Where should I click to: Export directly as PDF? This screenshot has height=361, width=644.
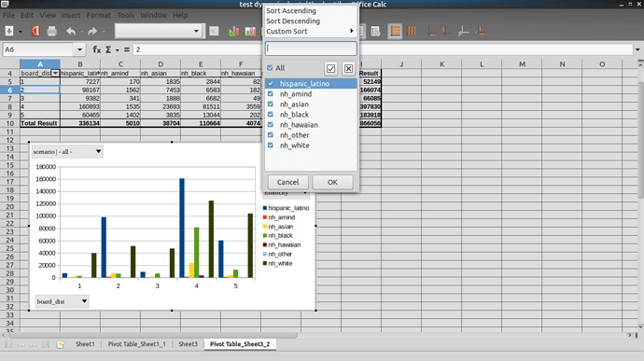click(35, 31)
